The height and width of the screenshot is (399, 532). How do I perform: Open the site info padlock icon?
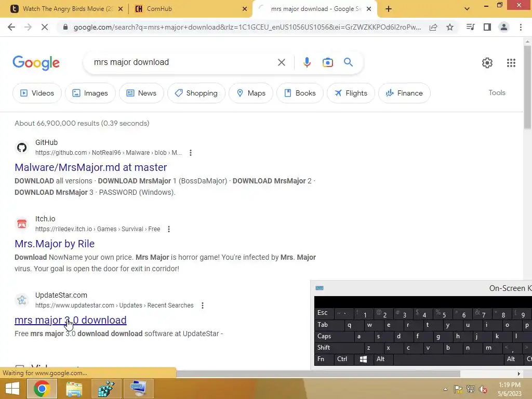click(65, 27)
